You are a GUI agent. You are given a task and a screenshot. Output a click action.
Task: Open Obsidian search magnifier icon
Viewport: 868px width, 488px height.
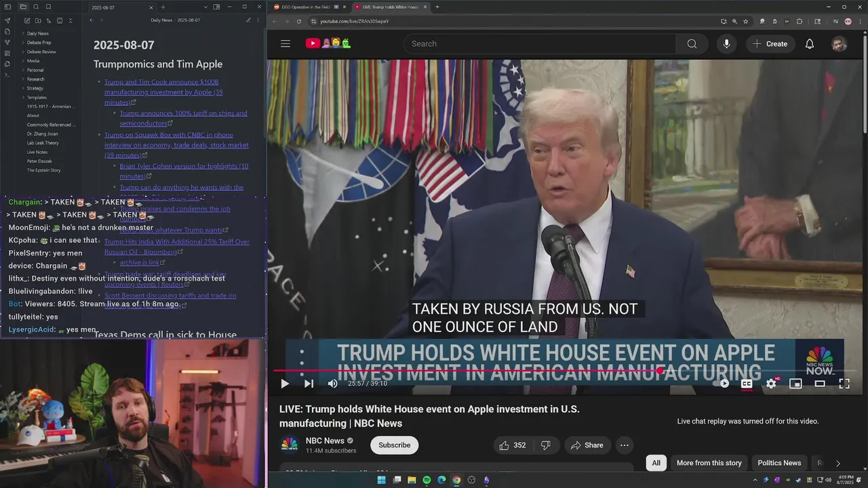(x=36, y=7)
